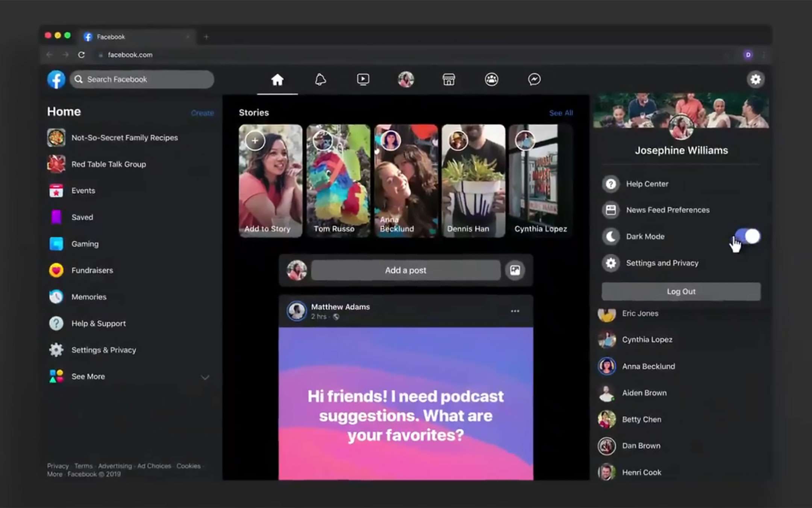Toggle the Dark Mode switch off

pos(748,237)
